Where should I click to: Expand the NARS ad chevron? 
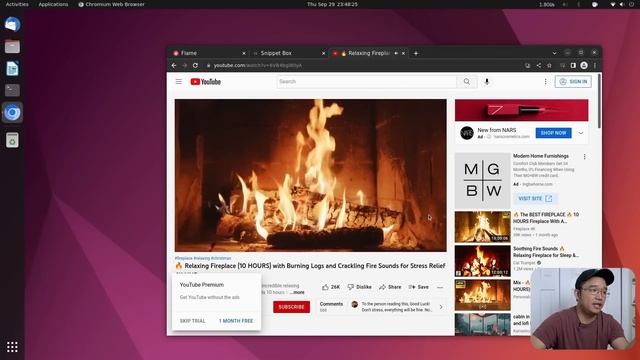pos(580,133)
